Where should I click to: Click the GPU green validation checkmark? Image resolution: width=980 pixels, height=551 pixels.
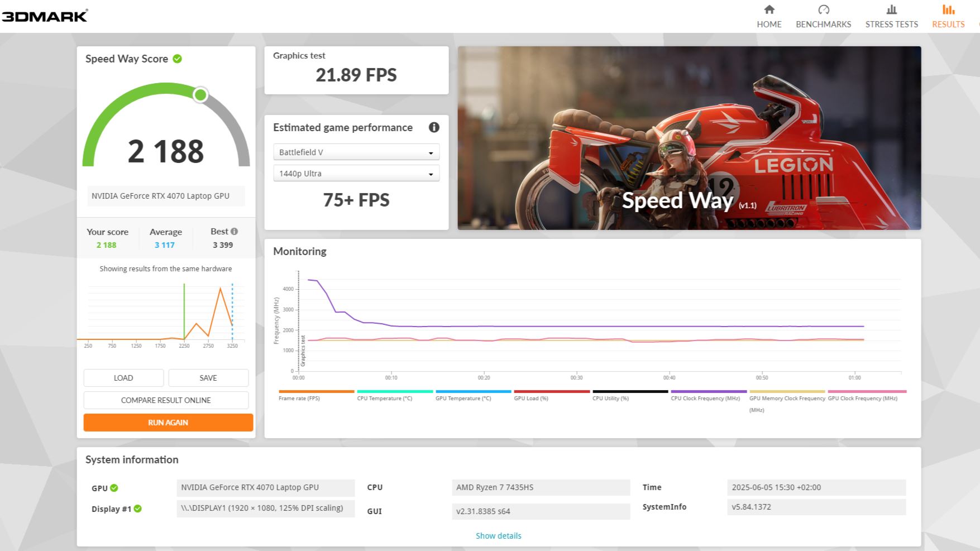[114, 488]
